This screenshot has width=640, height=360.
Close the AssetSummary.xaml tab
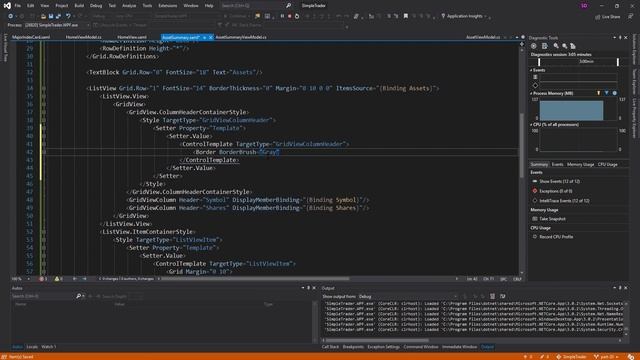211,38
